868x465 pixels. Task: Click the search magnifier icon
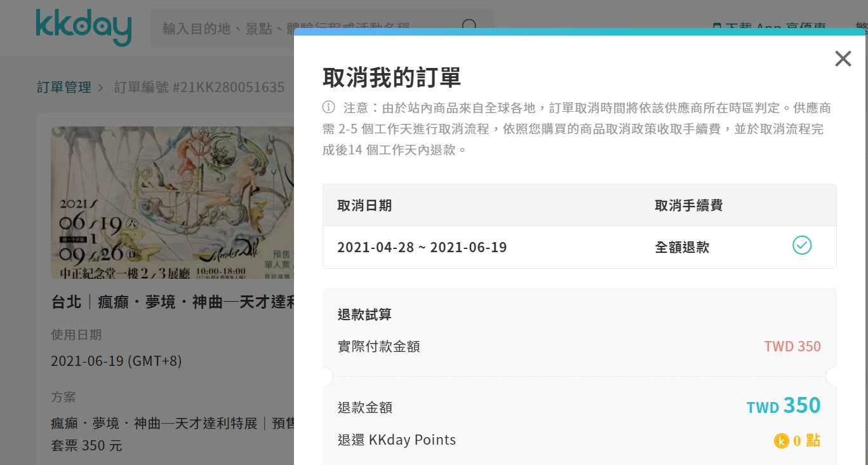[469, 27]
